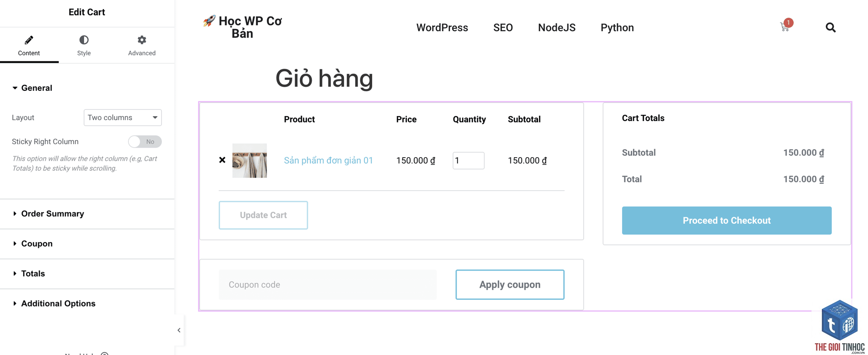Click the product thumbnail image

(x=250, y=160)
